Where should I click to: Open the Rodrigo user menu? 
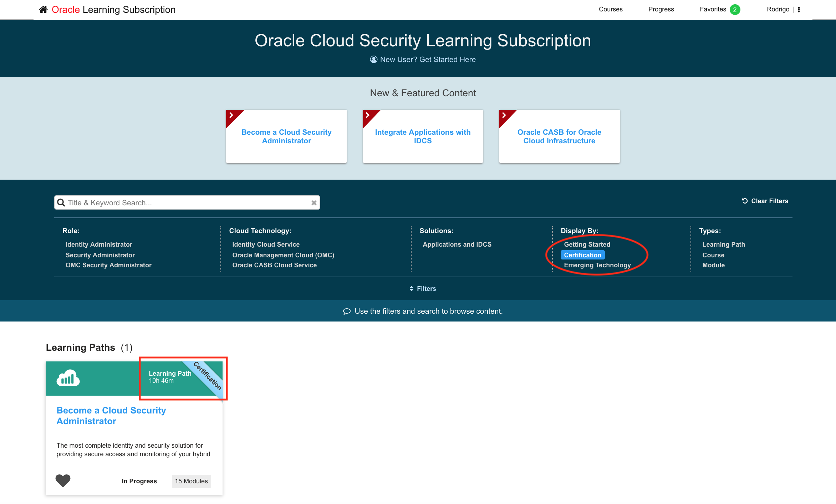(x=778, y=9)
